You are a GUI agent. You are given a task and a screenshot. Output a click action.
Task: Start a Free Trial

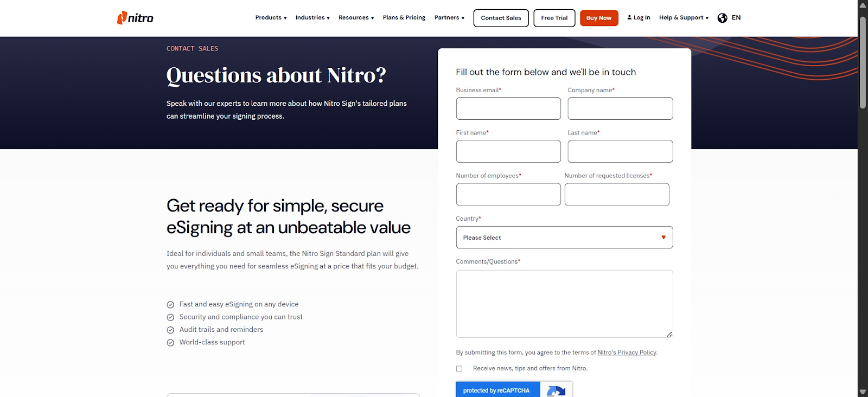pos(554,18)
